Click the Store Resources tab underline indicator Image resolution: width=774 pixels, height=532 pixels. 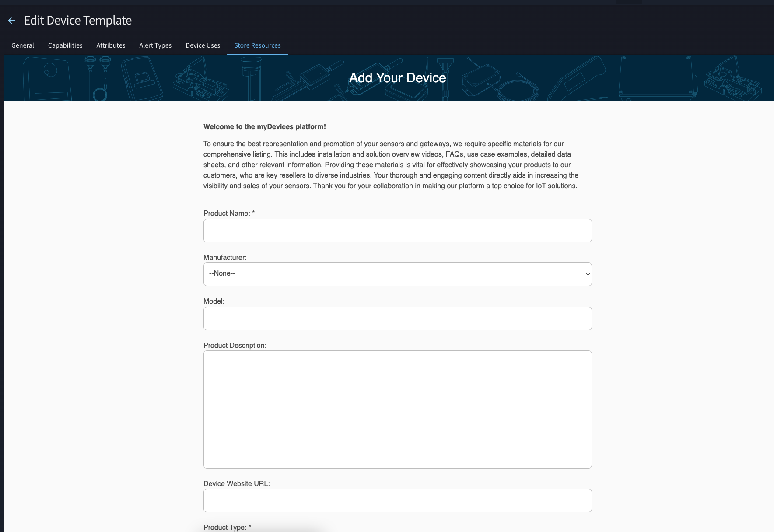[x=257, y=55]
